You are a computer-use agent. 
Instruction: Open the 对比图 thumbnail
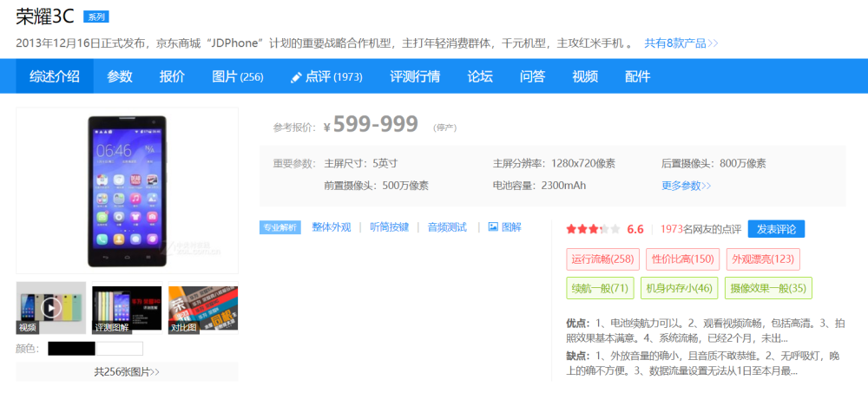[203, 308]
